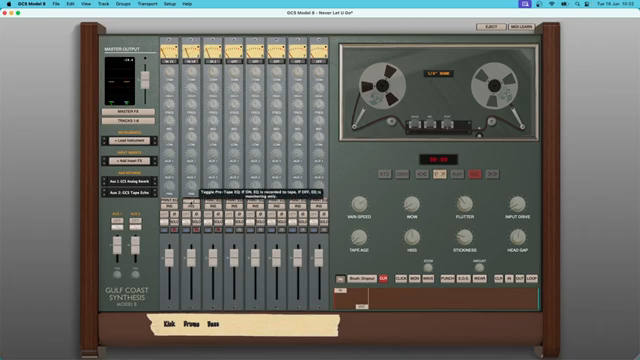
Task: Click the RTZ transport button
Action: tap(384, 174)
